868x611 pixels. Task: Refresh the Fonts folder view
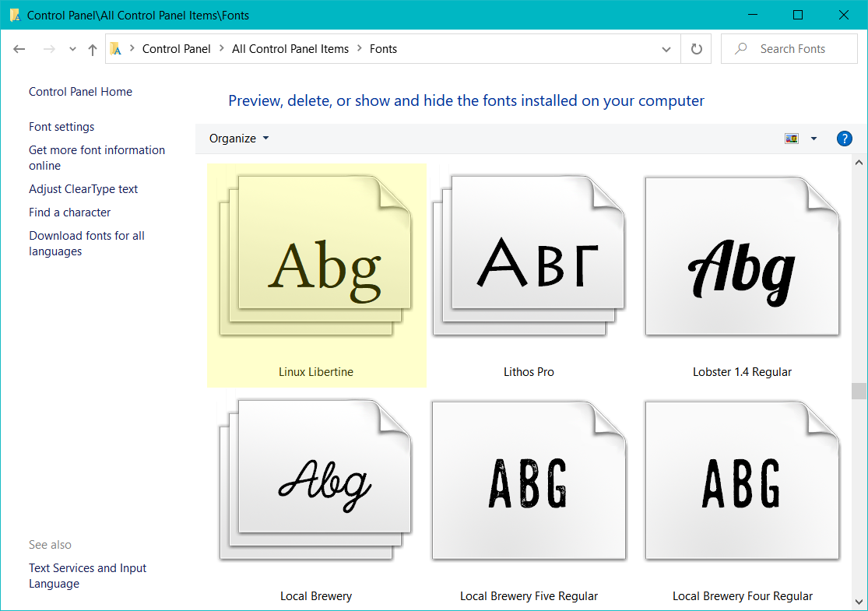click(697, 49)
